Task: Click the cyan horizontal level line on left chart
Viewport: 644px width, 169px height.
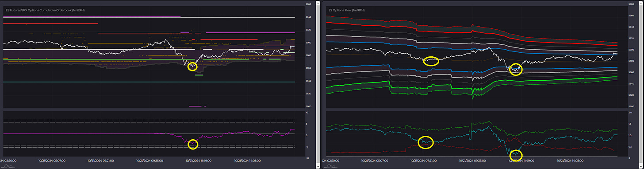Action: pyautogui.click(x=149, y=82)
